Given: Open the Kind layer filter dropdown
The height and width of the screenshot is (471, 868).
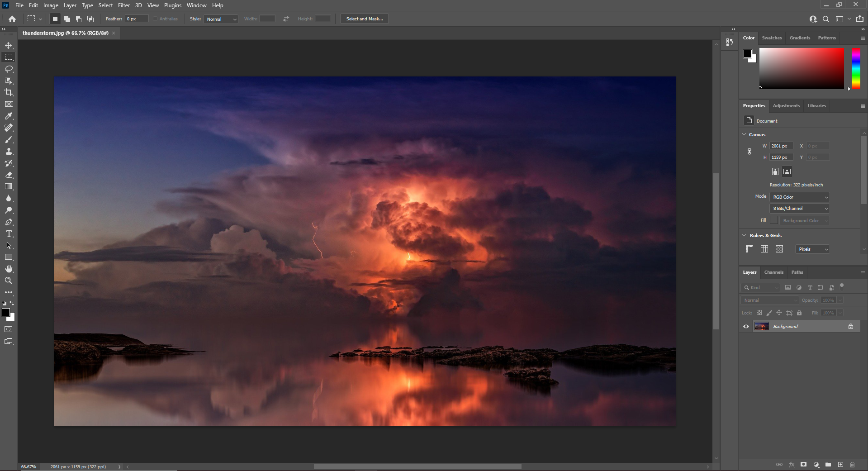Looking at the screenshot, I should 761,287.
